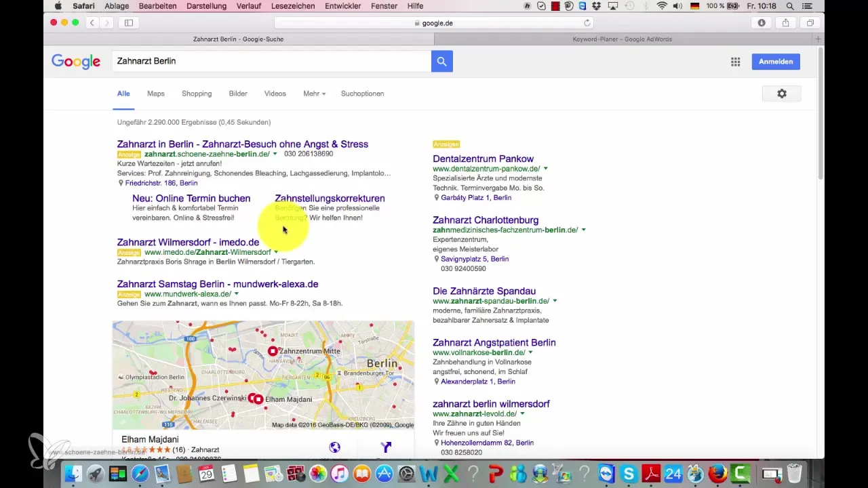Click the German flag input source icon
The width and height of the screenshot is (868, 488).
694,6
